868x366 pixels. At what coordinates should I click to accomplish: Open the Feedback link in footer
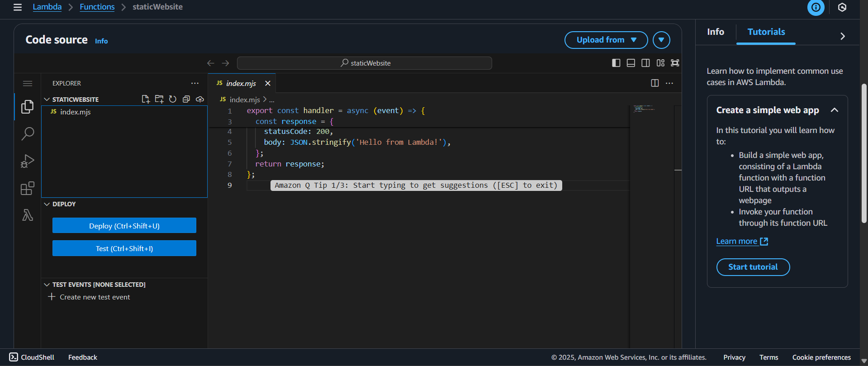point(83,357)
